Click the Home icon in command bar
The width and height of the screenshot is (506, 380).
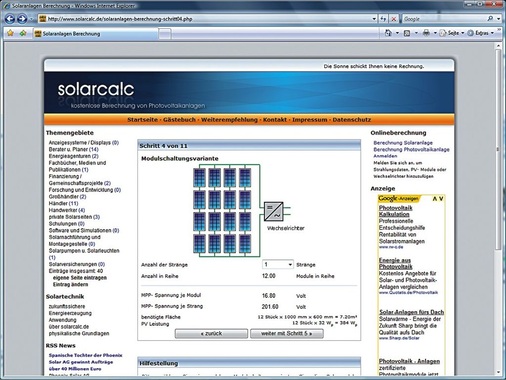388,33
